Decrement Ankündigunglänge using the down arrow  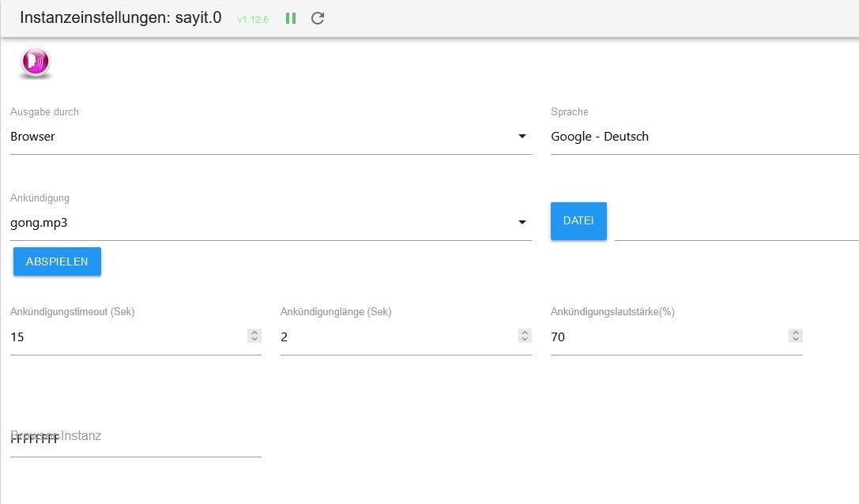[x=525, y=340]
